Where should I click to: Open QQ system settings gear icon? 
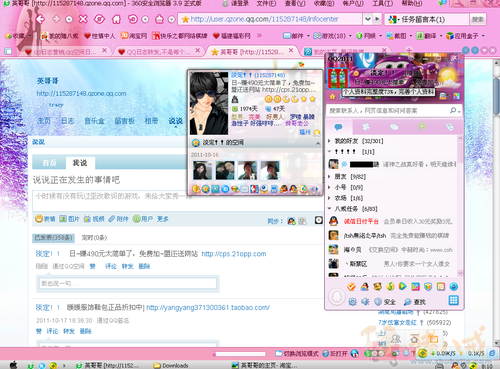click(352, 302)
